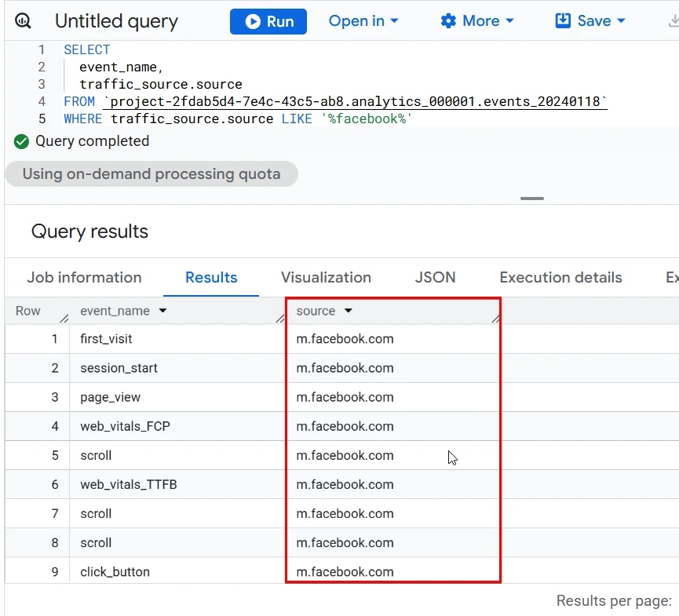
Task: Click the green Query completed check icon
Action: tap(21, 141)
